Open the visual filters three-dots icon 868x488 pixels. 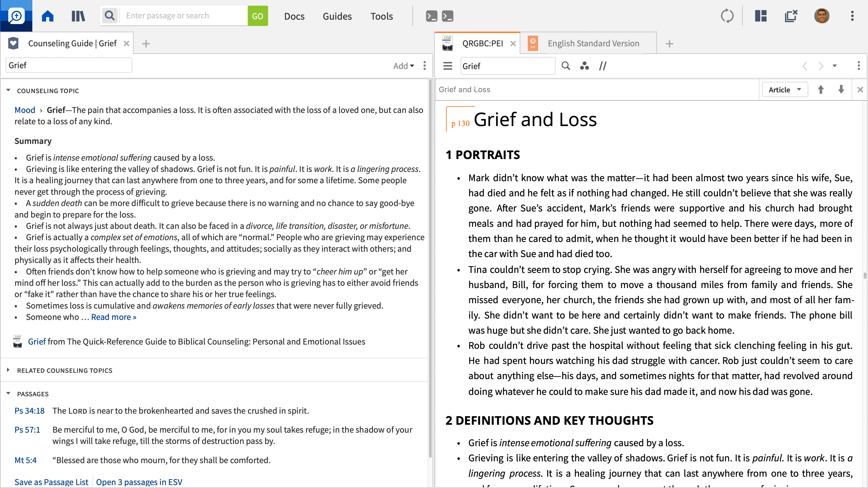click(584, 66)
